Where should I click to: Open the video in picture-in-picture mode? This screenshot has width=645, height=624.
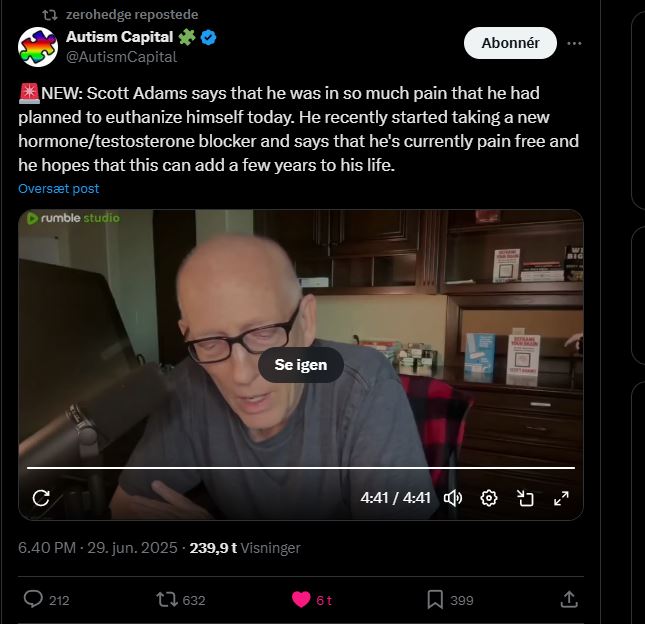pyautogui.click(x=525, y=498)
